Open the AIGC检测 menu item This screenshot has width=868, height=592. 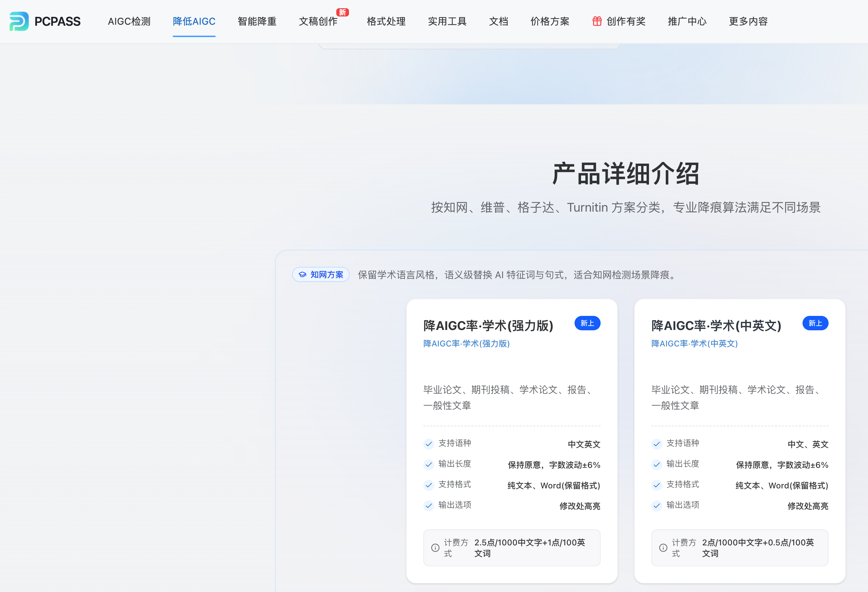(x=129, y=21)
